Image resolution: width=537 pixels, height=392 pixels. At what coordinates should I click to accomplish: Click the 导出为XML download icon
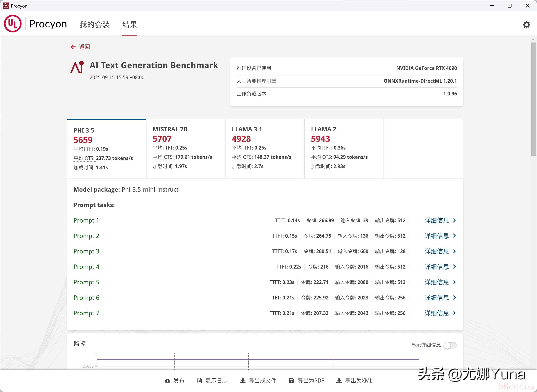(x=339, y=381)
